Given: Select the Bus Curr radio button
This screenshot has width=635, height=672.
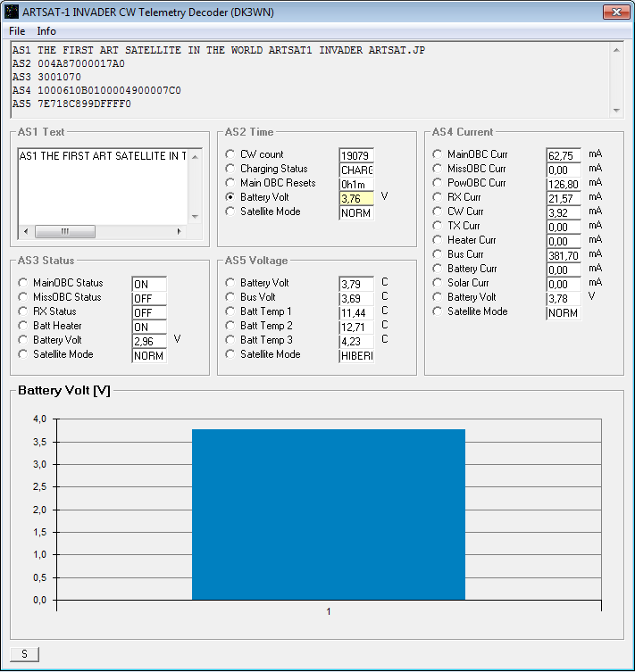Looking at the screenshot, I should pyautogui.click(x=438, y=254).
